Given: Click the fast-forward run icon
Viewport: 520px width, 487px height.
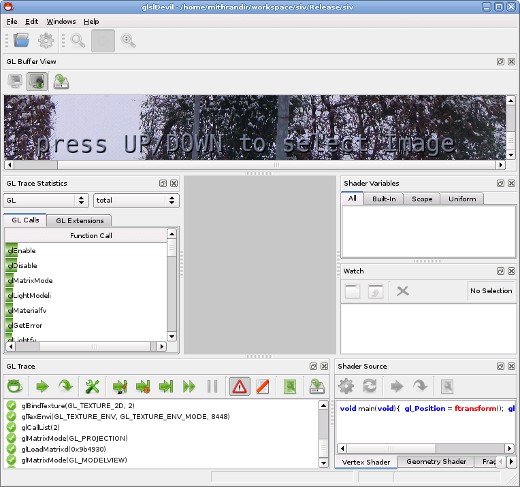Looking at the screenshot, I should (189, 387).
